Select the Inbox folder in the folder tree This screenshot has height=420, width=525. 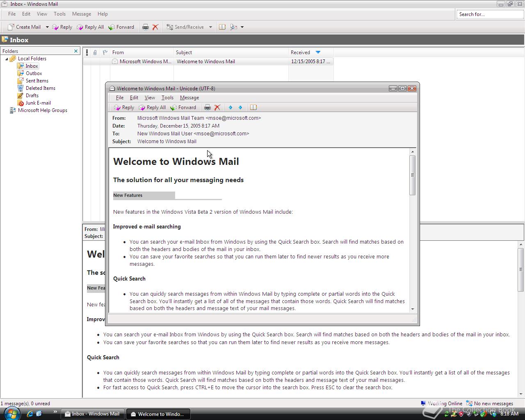click(x=28, y=66)
